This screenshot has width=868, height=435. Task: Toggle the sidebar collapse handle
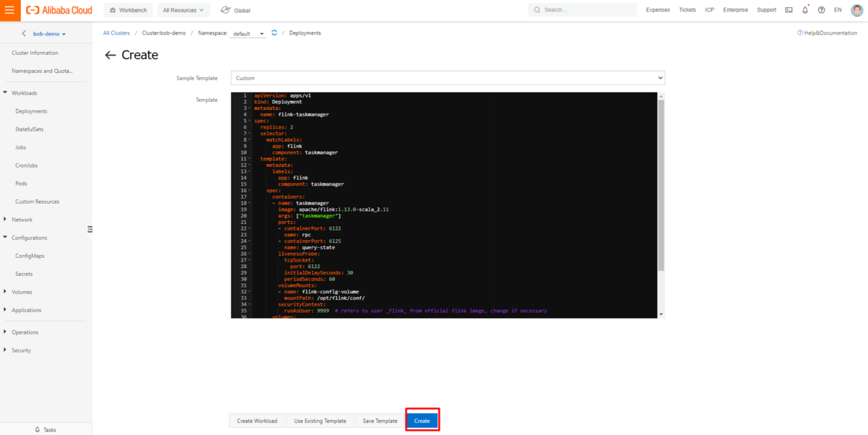[90, 229]
